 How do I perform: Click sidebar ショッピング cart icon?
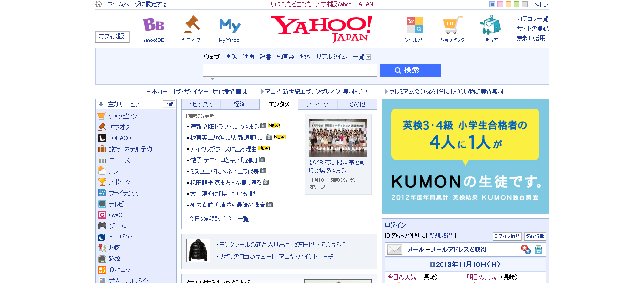pos(102,116)
